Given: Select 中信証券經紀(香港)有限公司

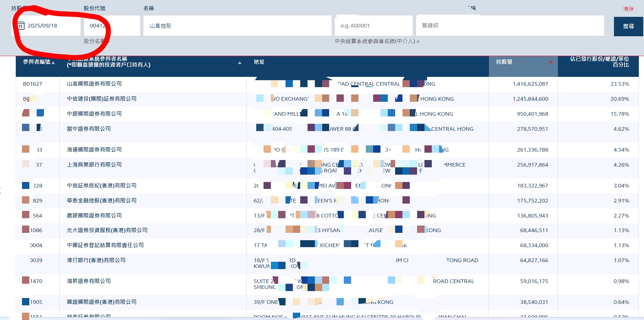Looking at the screenshot, I should (x=102, y=186).
